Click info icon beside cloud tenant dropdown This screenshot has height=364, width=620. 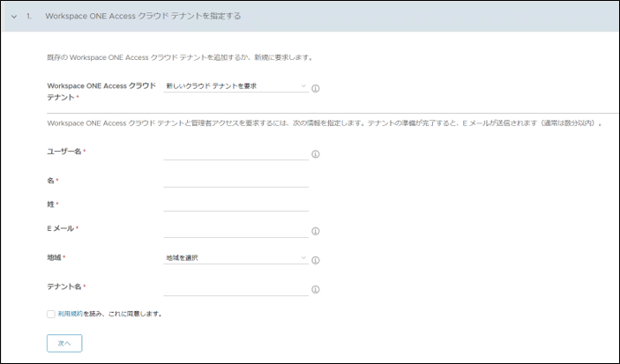[316, 88]
